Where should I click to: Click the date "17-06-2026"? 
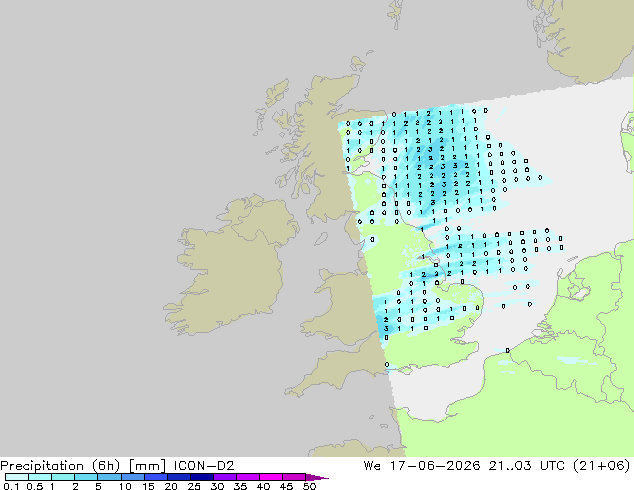pyautogui.click(x=435, y=466)
